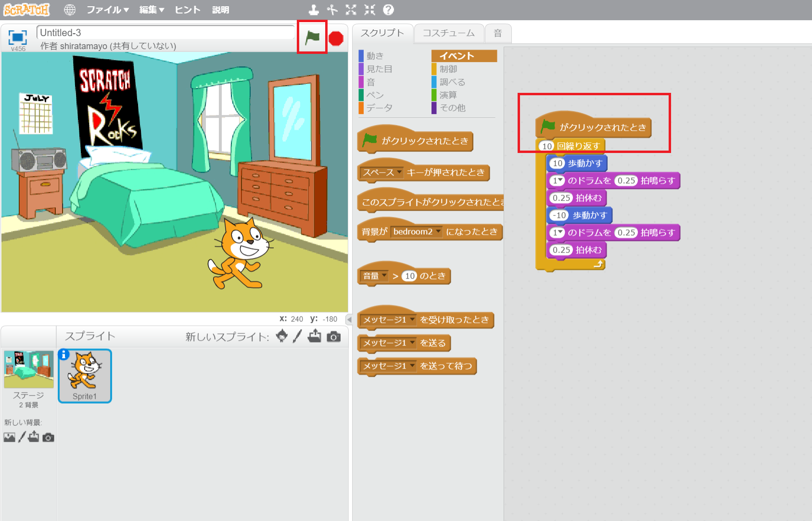The height and width of the screenshot is (521, 812).
Task: Select the 動き block category
Action: click(x=375, y=56)
